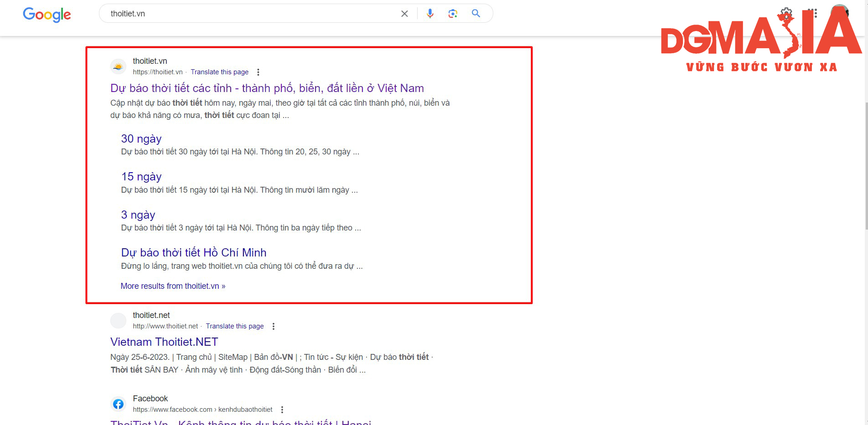Image resolution: width=868 pixels, height=425 pixels.
Task: Click the http://www.thoitiet.net URL text
Action: (x=165, y=326)
